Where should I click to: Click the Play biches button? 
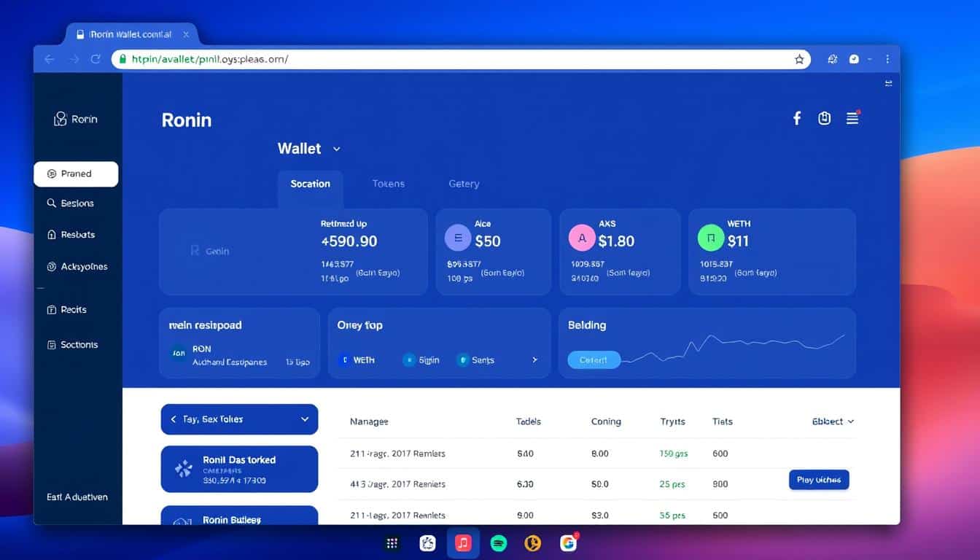click(x=819, y=480)
